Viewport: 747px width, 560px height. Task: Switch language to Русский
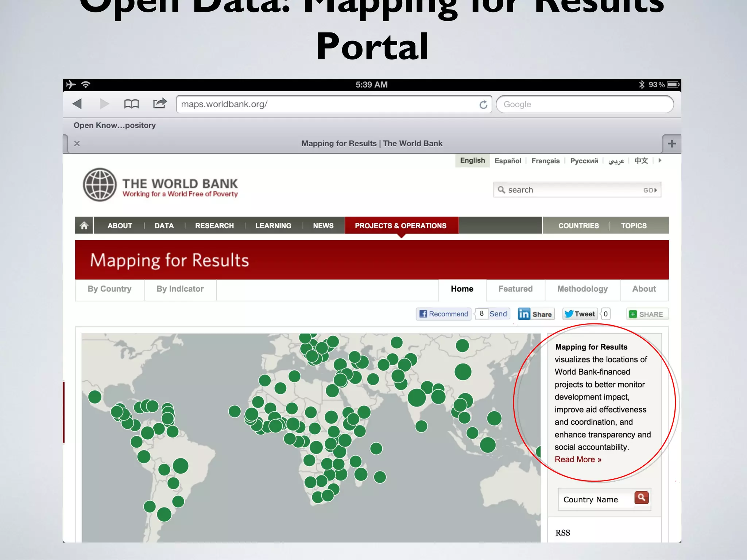click(584, 161)
